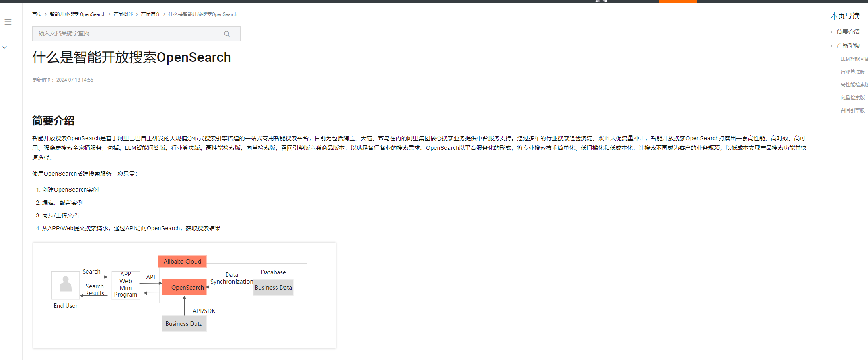Focus the document keyword search field
Image resolution: width=868 pixels, height=360 pixels.
136,34
